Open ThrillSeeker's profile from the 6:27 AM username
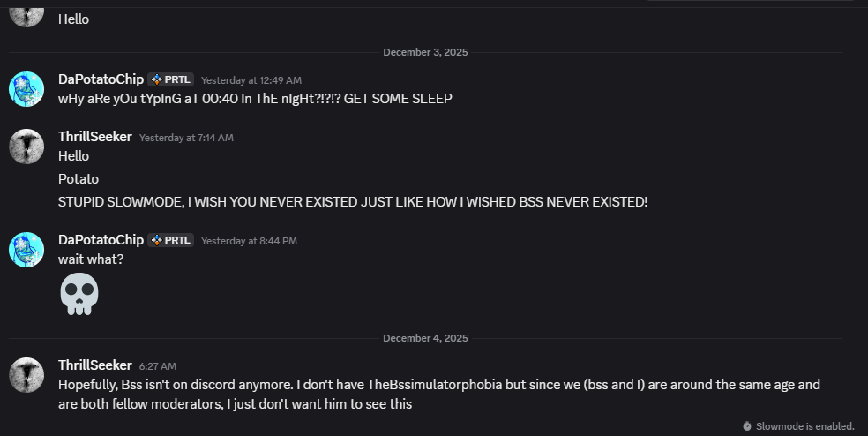Image resolution: width=868 pixels, height=436 pixels. pyautogui.click(x=95, y=365)
